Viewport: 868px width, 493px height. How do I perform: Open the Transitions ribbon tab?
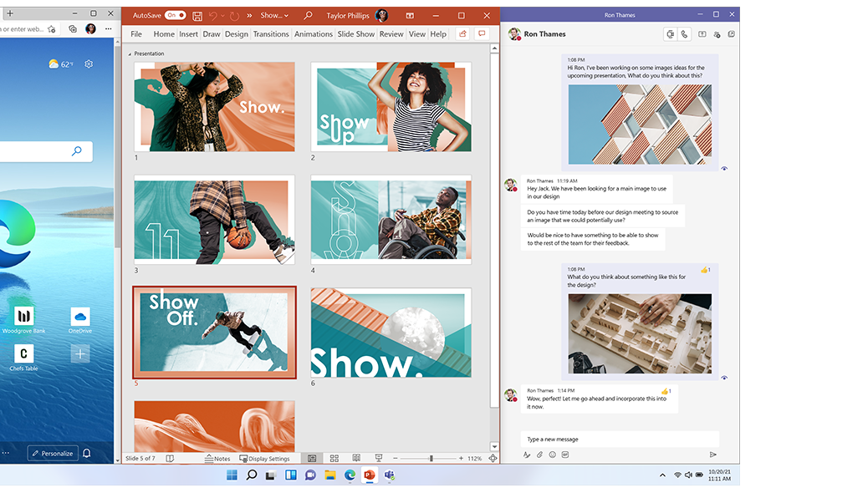click(x=271, y=34)
